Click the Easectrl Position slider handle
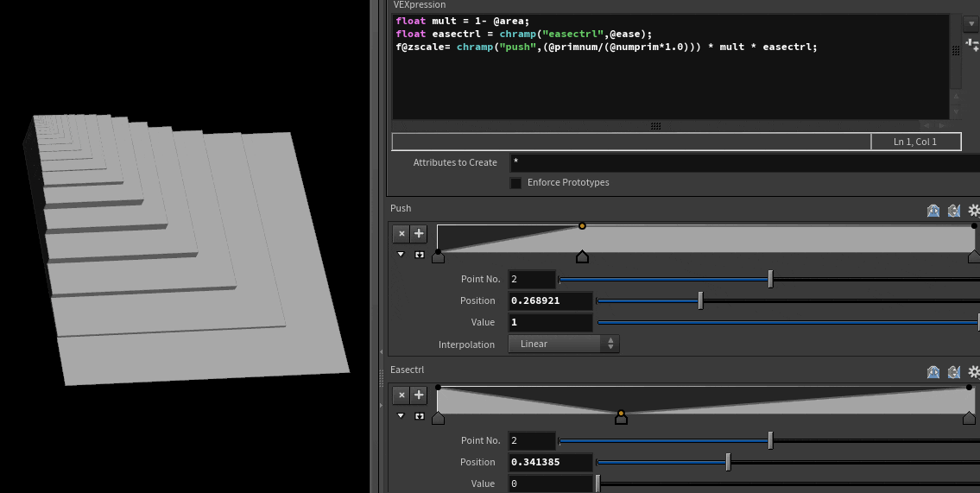The width and height of the screenshot is (980, 493). (x=728, y=462)
